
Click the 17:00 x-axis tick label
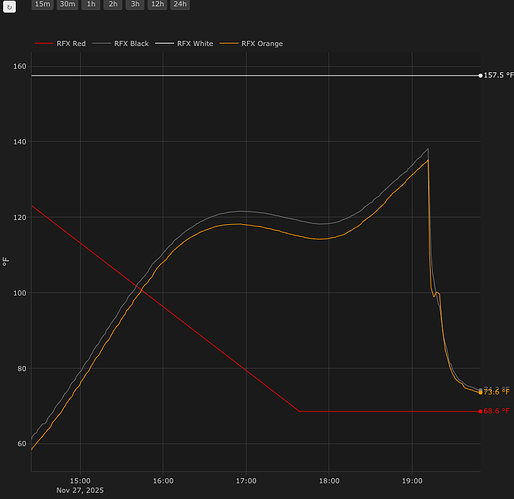point(246,481)
